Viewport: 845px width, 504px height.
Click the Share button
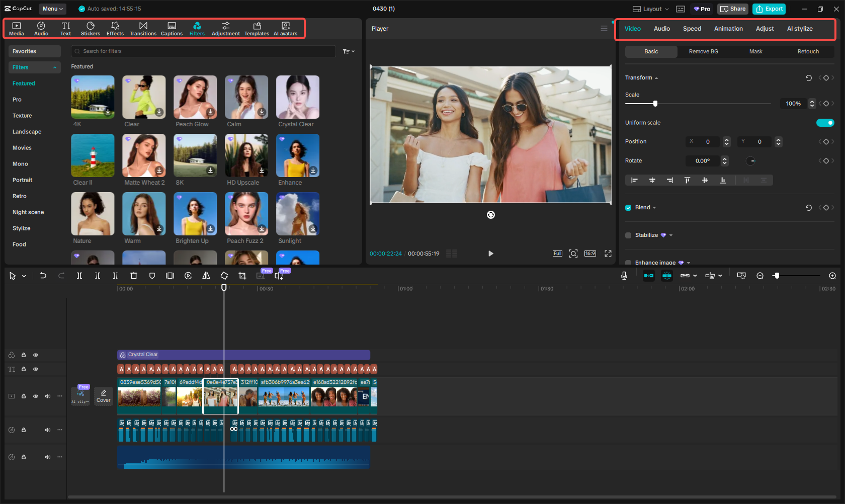[732, 9]
